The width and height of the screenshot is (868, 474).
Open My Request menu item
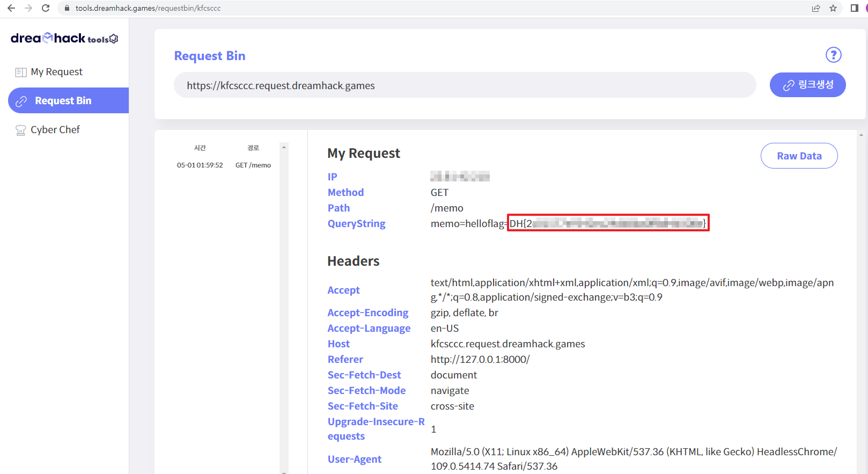(56, 72)
